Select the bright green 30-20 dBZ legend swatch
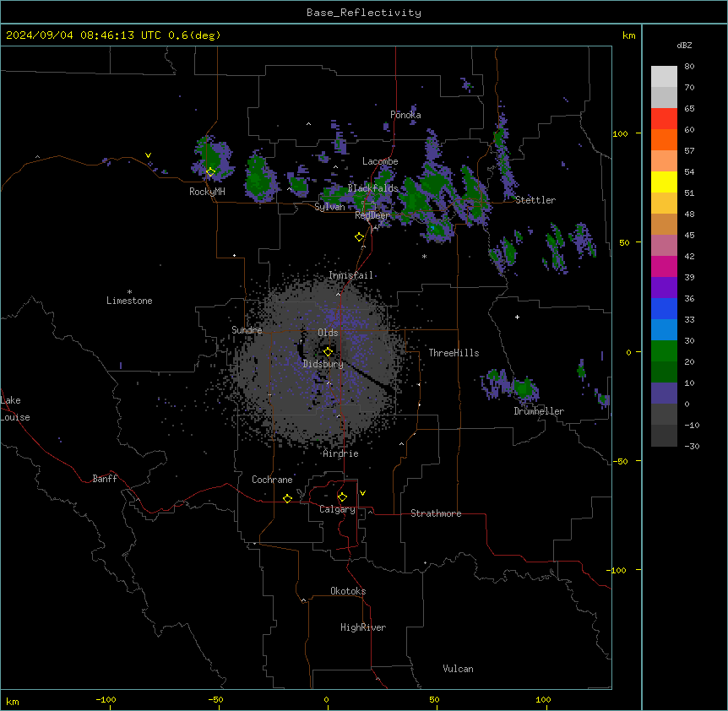The width and height of the screenshot is (728, 711). click(x=664, y=351)
